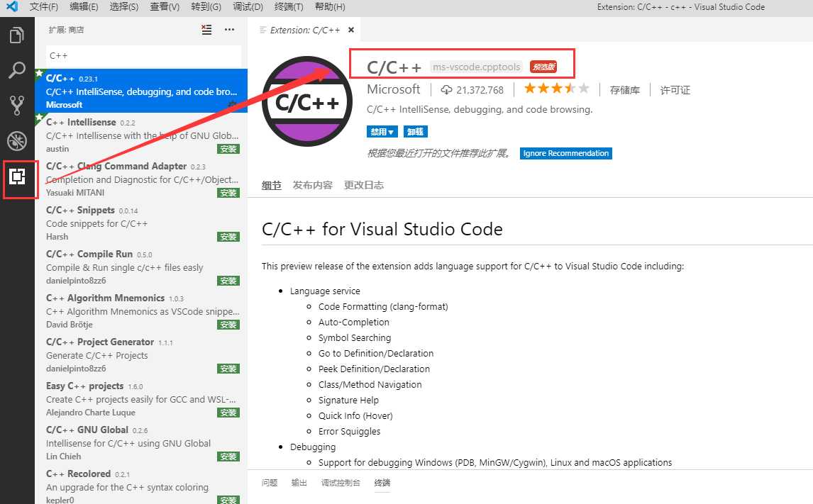Open the Explorer view in activity bar

[x=16, y=35]
